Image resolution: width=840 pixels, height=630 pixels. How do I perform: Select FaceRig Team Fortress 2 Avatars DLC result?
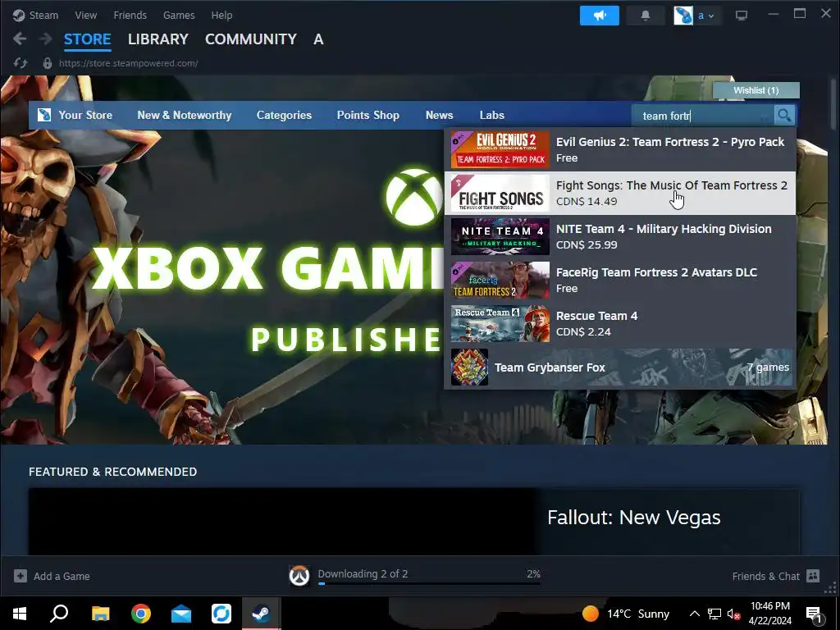click(620, 280)
